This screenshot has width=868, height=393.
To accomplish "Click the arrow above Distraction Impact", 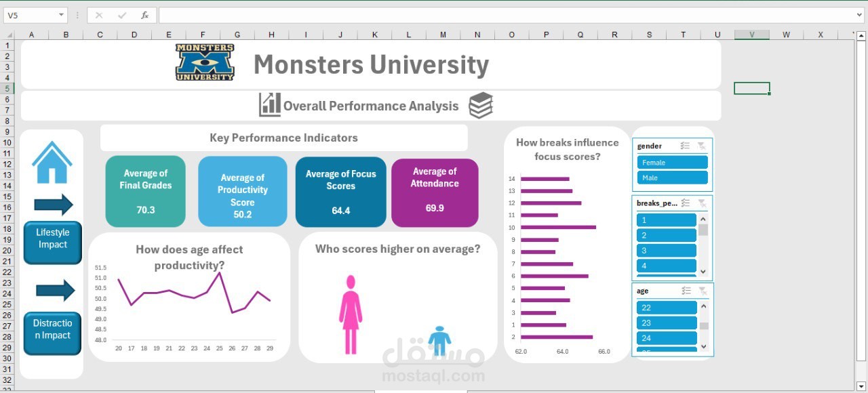I will pos(55,290).
